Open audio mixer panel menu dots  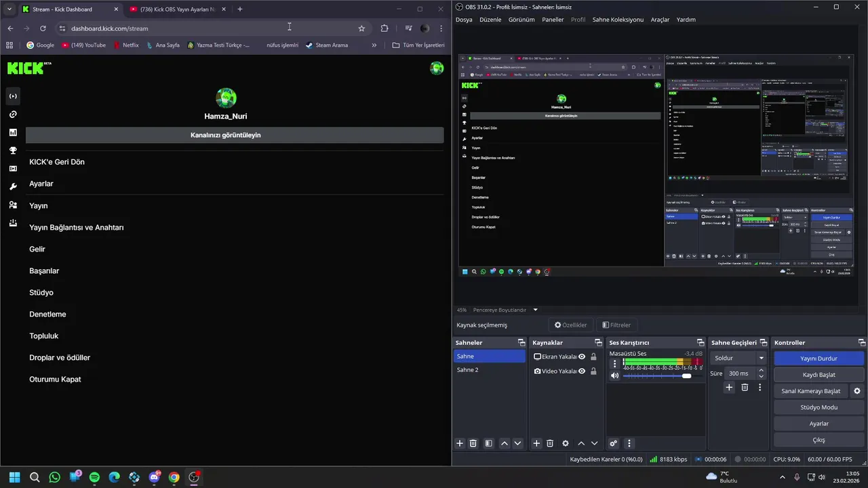[x=629, y=443]
